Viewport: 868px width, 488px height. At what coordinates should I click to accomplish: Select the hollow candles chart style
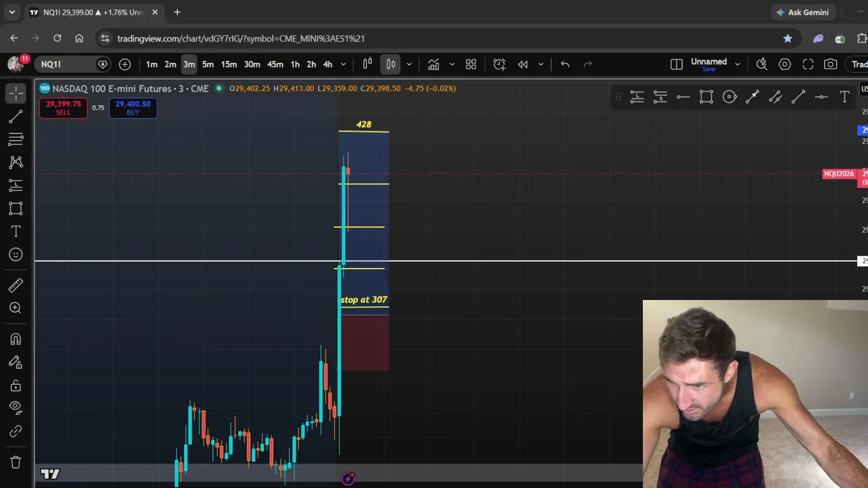click(368, 64)
